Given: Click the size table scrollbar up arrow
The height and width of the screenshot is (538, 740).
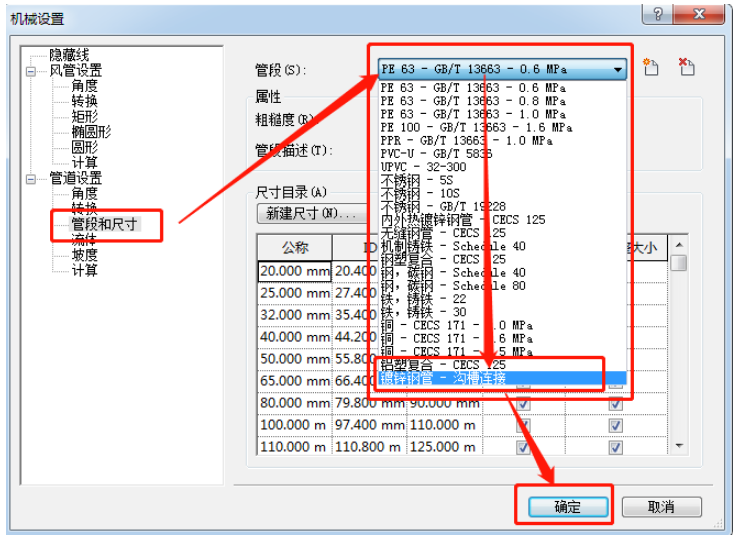Looking at the screenshot, I should point(679,244).
